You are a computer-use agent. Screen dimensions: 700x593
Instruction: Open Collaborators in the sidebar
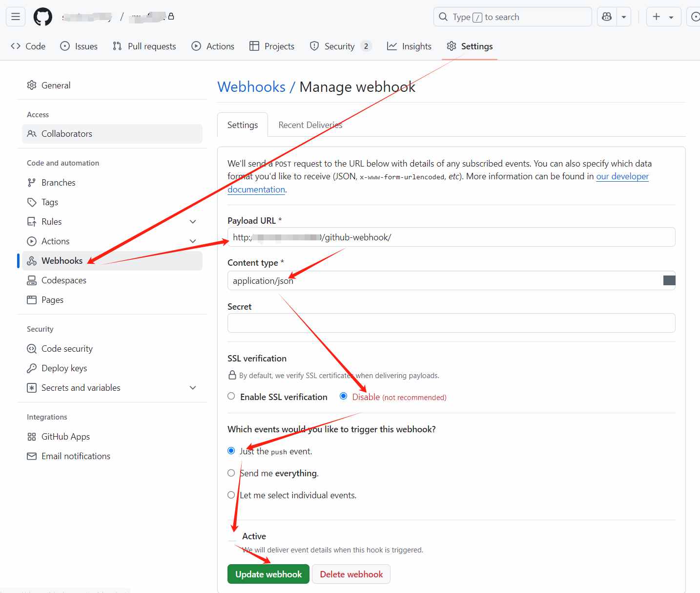pyautogui.click(x=112, y=134)
